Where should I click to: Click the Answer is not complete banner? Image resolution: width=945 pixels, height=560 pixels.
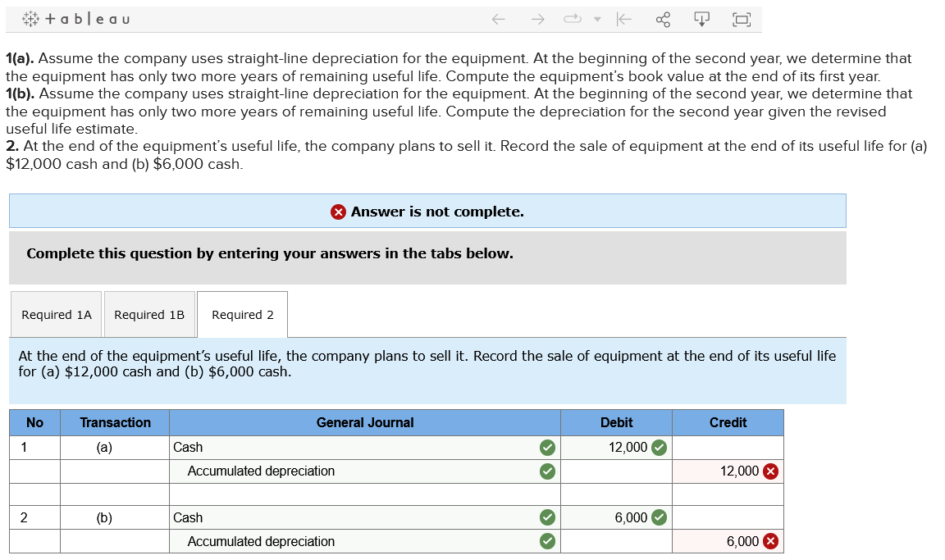427,211
